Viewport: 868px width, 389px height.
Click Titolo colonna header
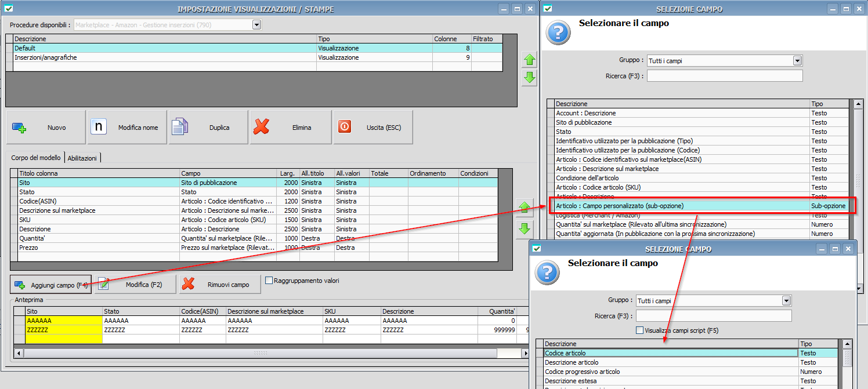(x=99, y=173)
